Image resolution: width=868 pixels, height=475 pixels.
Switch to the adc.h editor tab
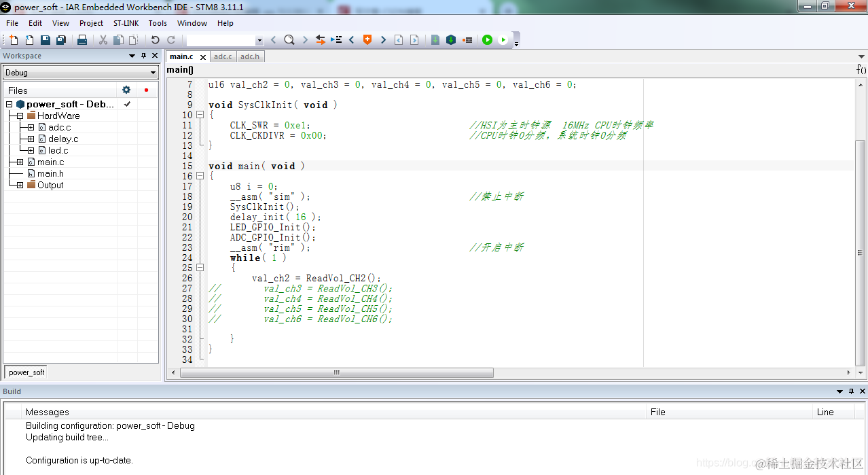[250, 56]
